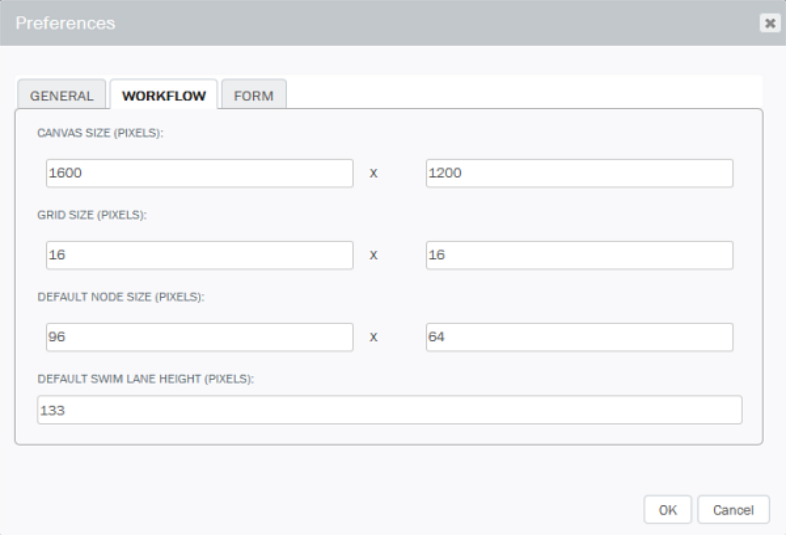Click the Cancel button
Image resolution: width=786 pixels, height=535 pixels.
(x=733, y=510)
